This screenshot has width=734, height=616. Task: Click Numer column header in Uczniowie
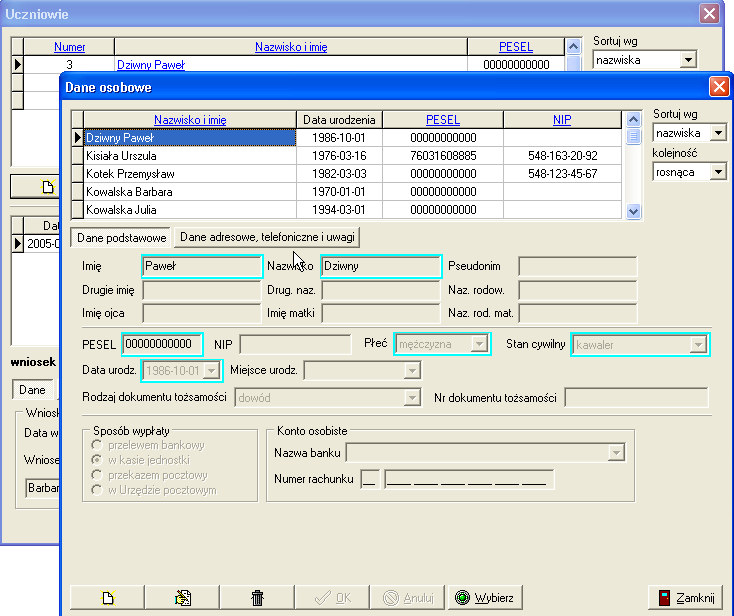(69, 47)
